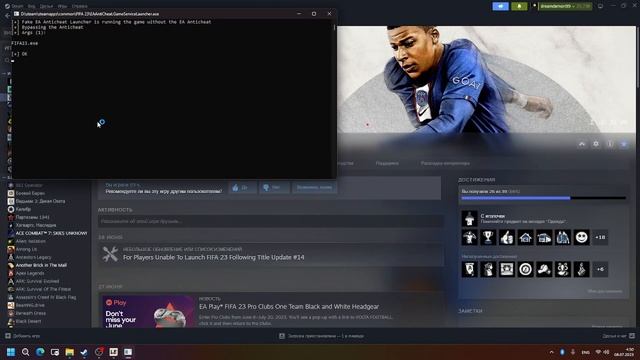Select Alien: Isolation in library list
The width and height of the screenshot is (640, 360).
(x=31, y=241)
